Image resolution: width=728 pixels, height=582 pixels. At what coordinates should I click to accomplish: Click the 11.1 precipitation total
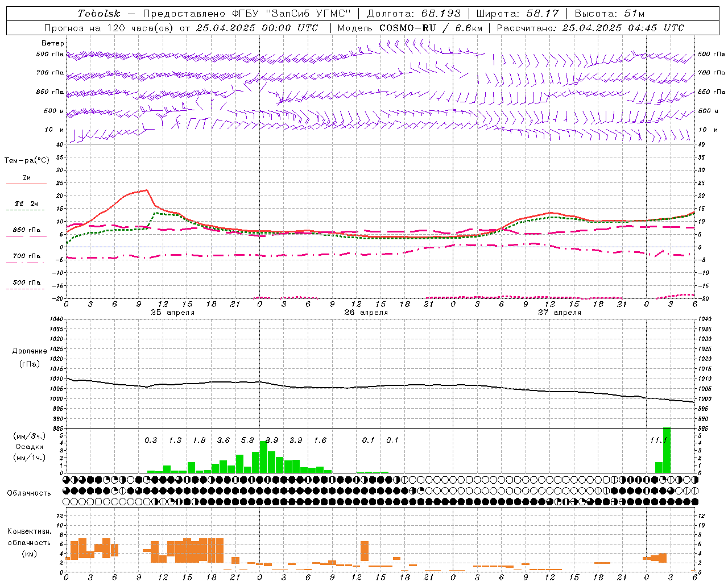coord(658,440)
